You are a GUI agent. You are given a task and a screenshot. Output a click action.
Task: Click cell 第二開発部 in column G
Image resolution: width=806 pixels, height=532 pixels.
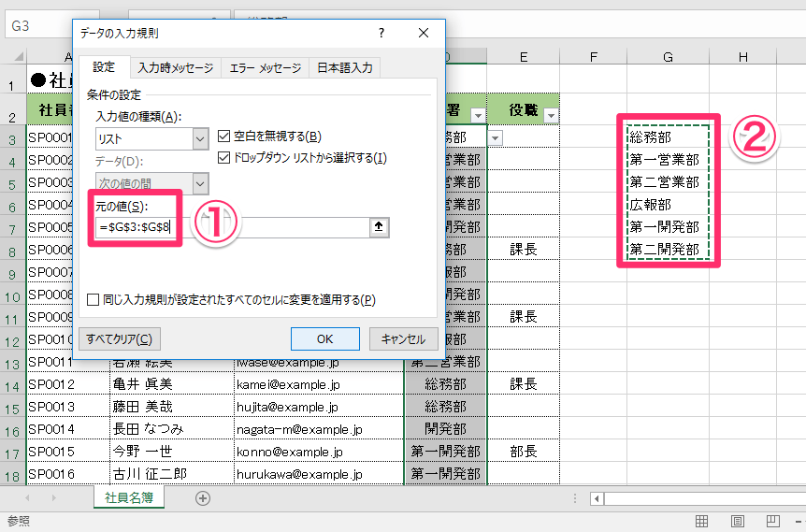[x=668, y=250]
